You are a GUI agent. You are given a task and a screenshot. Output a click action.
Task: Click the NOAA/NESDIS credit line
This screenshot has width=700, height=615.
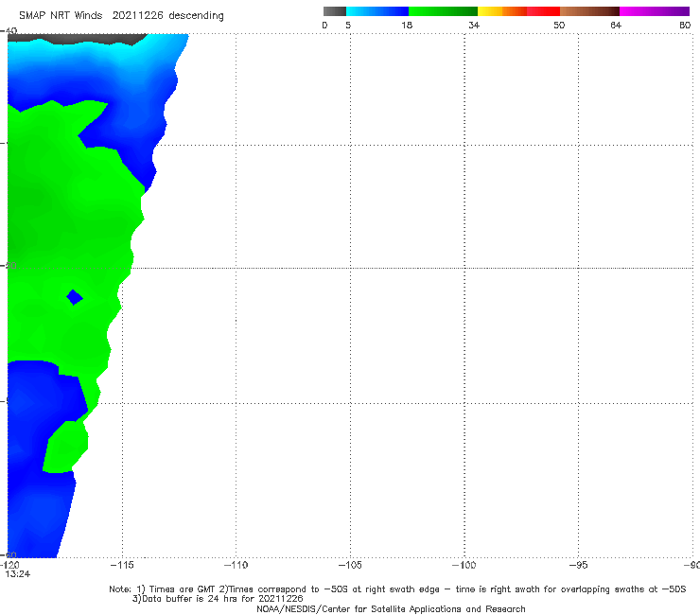pos(391,608)
